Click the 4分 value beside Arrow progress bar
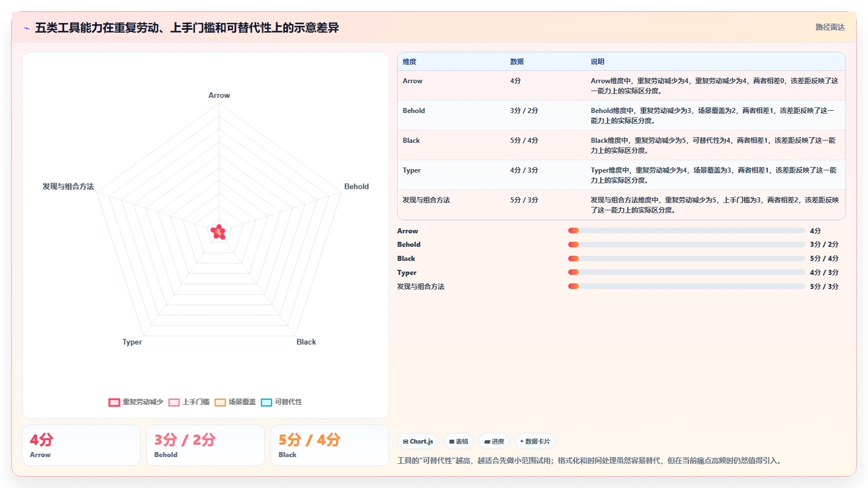This screenshot has width=868, height=488. (816, 231)
